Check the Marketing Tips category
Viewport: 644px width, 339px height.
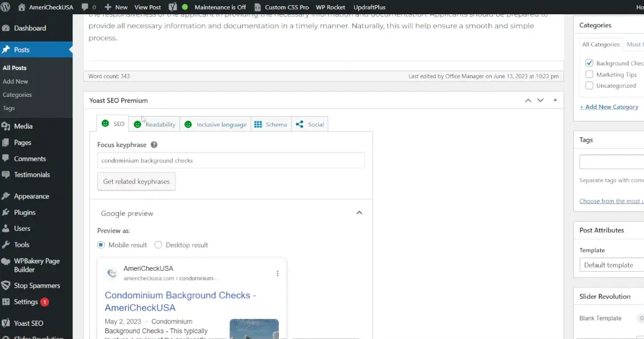(x=589, y=75)
